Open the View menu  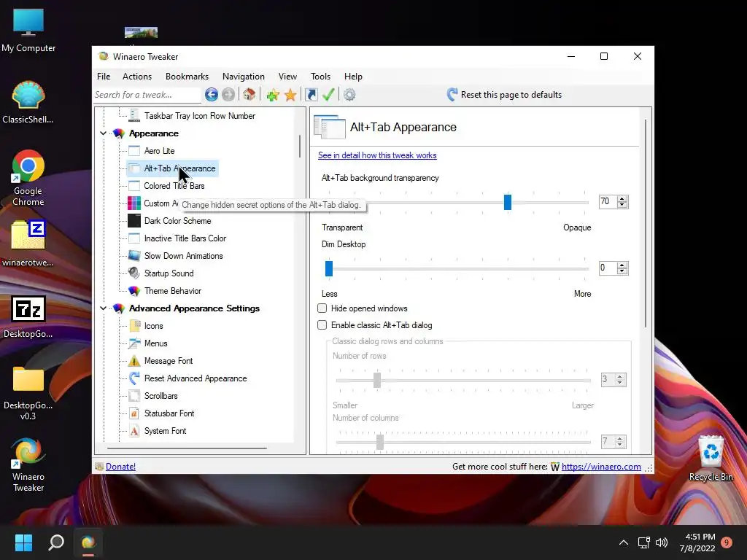coord(287,76)
